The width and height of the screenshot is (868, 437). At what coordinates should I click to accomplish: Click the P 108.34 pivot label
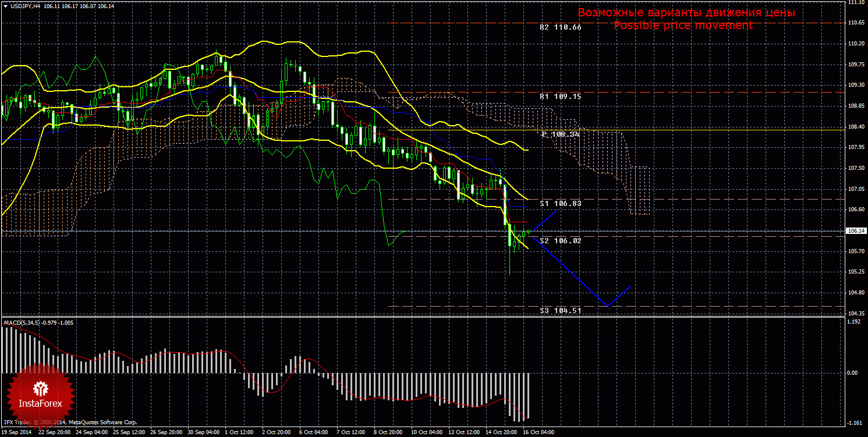point(561,134)
